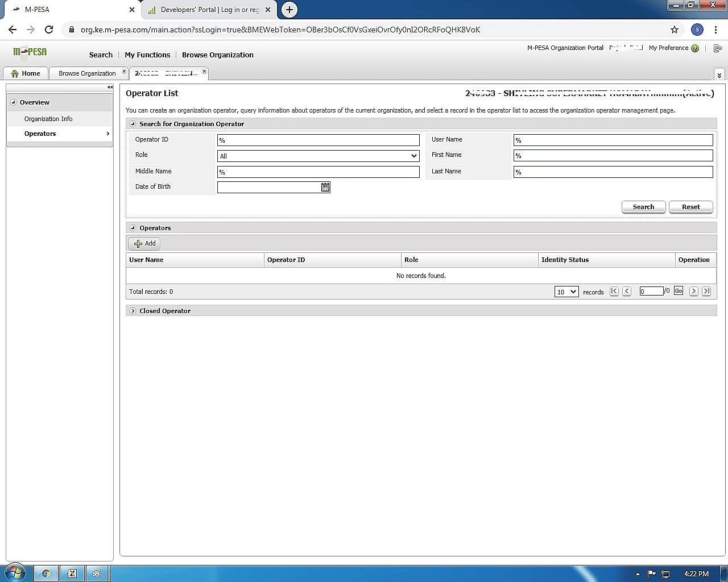This screenshot has width=728, height=582.
Task: Open the Chrome three-dot menu
Action: (715, 30)
